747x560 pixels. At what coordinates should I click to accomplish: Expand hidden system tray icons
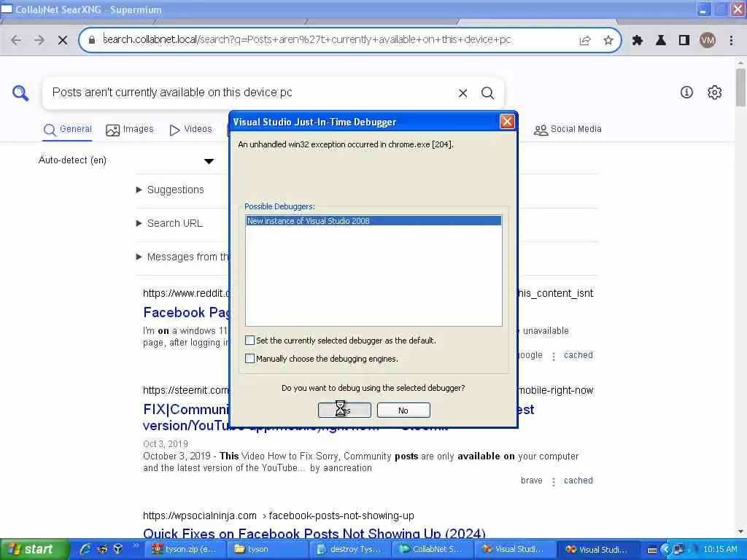(x=665, y=549)
